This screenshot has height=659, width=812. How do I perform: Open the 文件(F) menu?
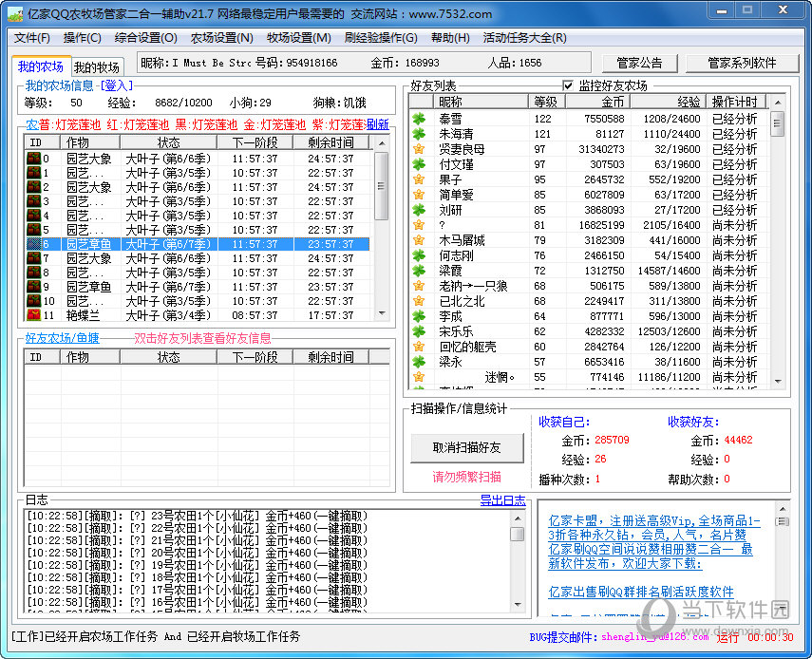click(x=32, y=38)
